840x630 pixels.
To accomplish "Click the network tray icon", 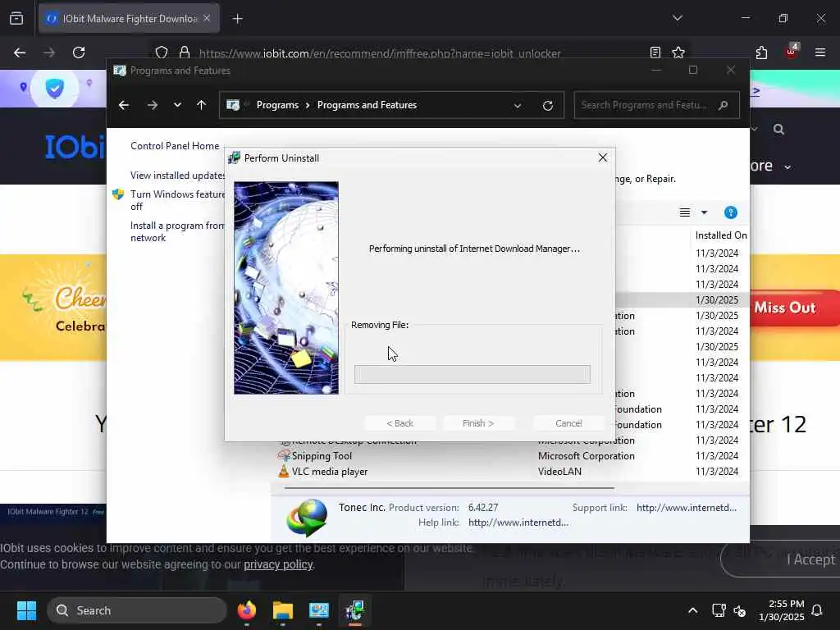I will [x=719, y=610].
